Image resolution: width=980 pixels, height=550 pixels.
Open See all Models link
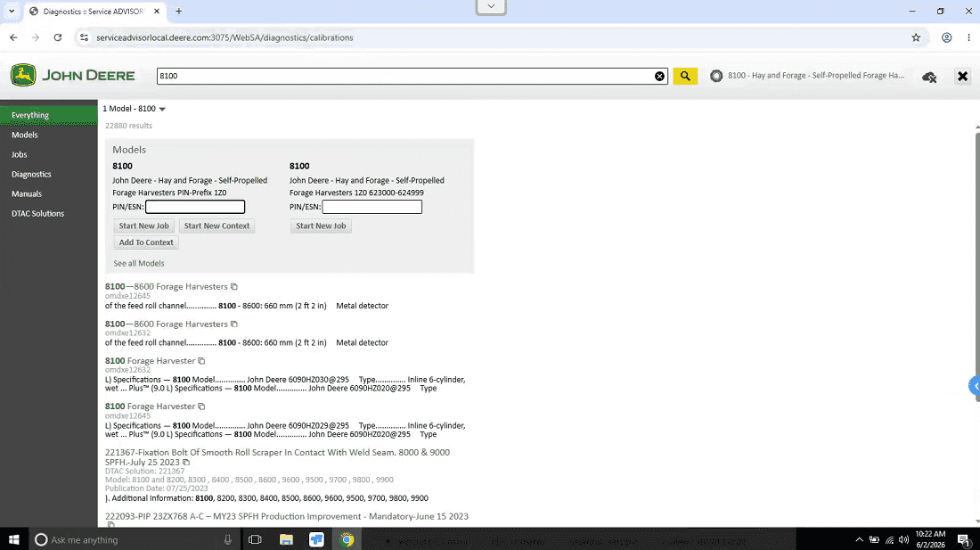click(x=139, y=263)
